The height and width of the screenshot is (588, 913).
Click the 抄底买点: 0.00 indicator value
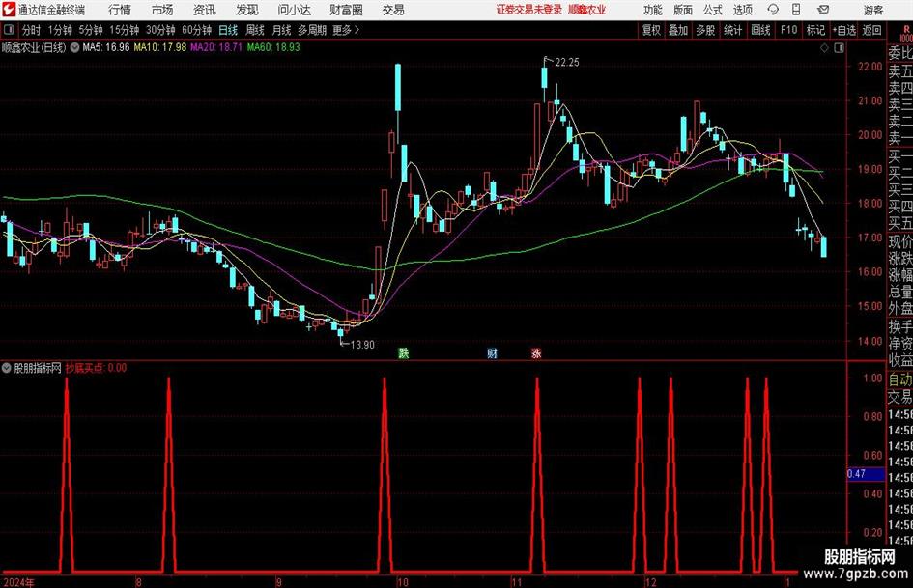tap(96, 368)
